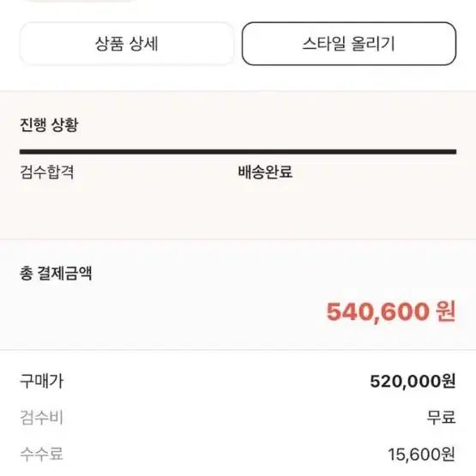Open the 상품 상세 product detail button
The height and width of the screenshot is (476, 476).
(127, 44)
